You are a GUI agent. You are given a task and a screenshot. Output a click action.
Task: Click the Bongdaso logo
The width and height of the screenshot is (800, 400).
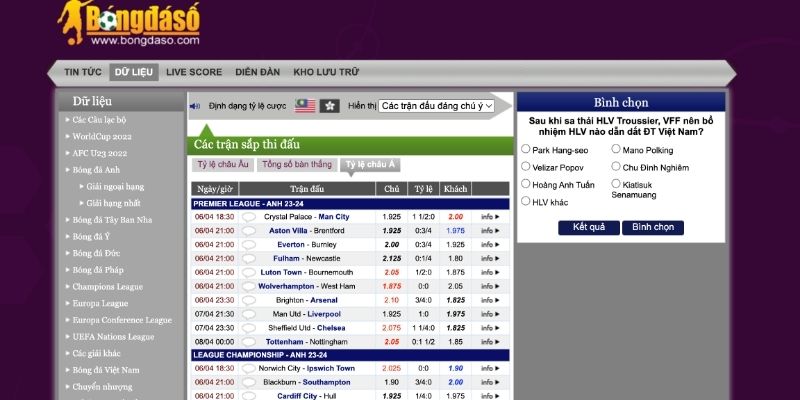pyautogui.click(x=142, y=24)
